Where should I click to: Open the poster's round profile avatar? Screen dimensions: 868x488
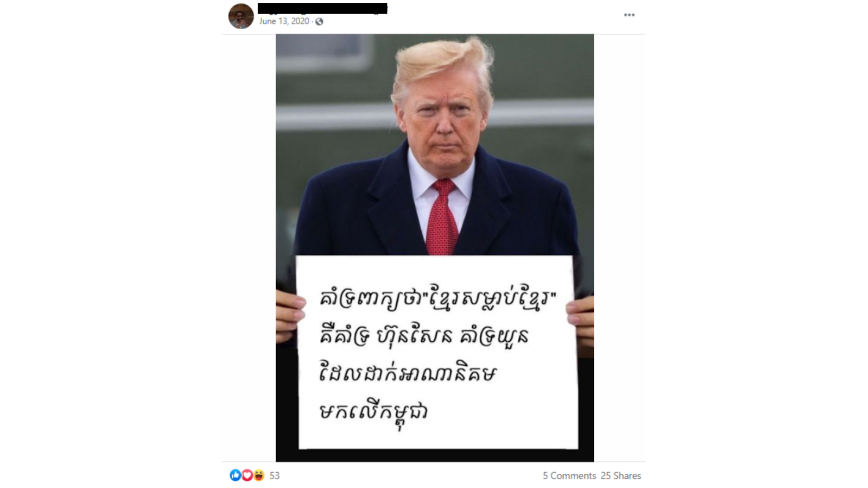click(x=241, y=16)
